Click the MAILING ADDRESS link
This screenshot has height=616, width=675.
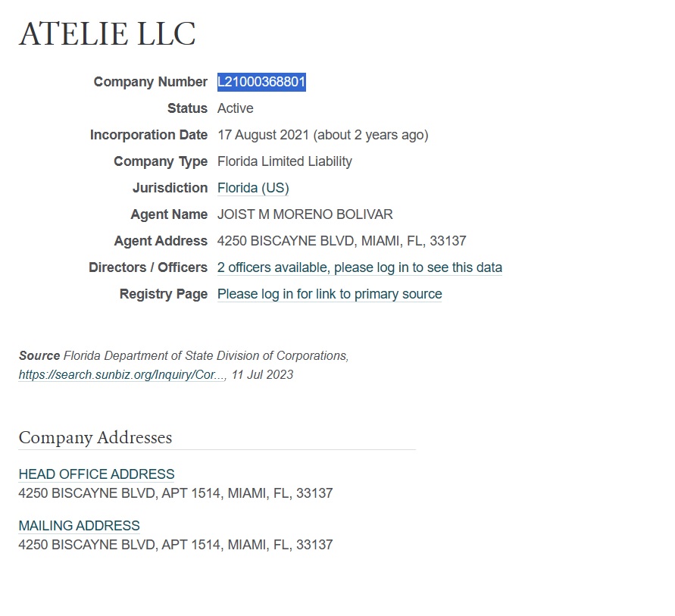(80, 526)
